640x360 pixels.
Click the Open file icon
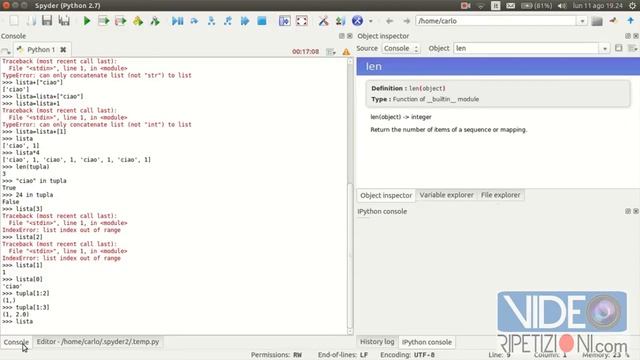coord(31,21)
